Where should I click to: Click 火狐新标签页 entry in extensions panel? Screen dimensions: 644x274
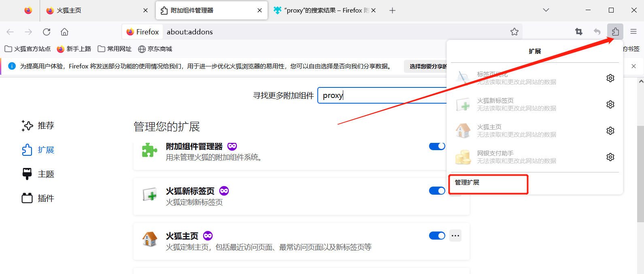(528, 104)
